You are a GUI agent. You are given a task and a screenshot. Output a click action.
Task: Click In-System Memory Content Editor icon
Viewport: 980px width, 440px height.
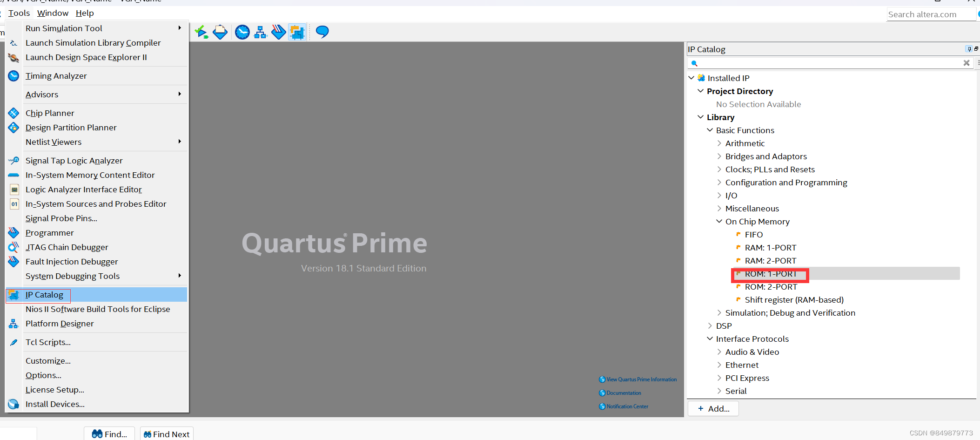pyautogui.click(x=13, y=175)
